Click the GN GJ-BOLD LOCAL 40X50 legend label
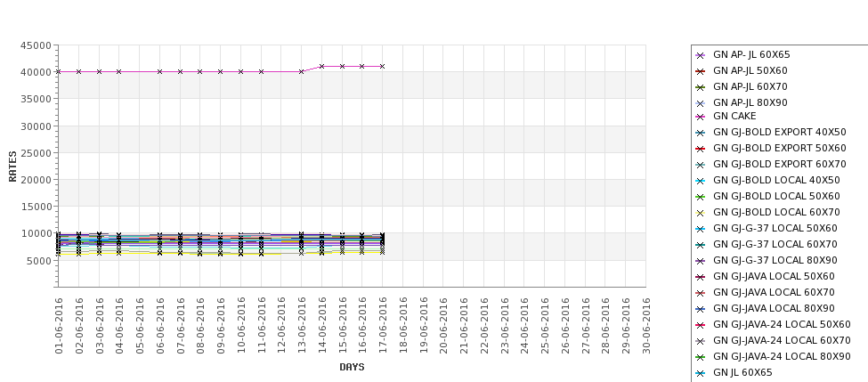The image size is (868, 382). [x=776, y=181]
